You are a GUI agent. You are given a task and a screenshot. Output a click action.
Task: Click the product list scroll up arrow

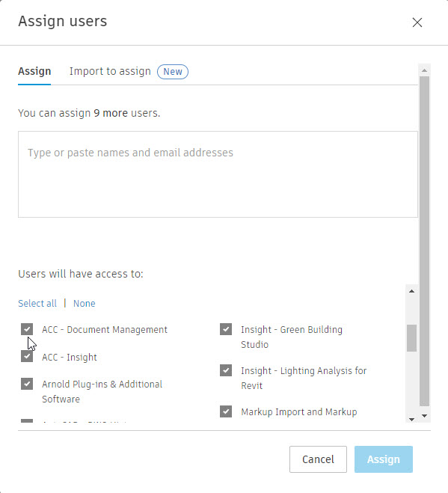coord(411,291)
